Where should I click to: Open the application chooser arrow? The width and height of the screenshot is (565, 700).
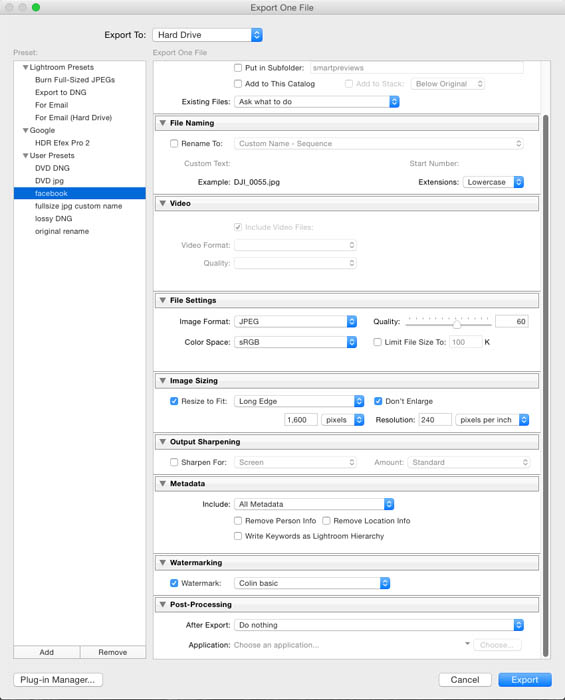click(467, 644)
